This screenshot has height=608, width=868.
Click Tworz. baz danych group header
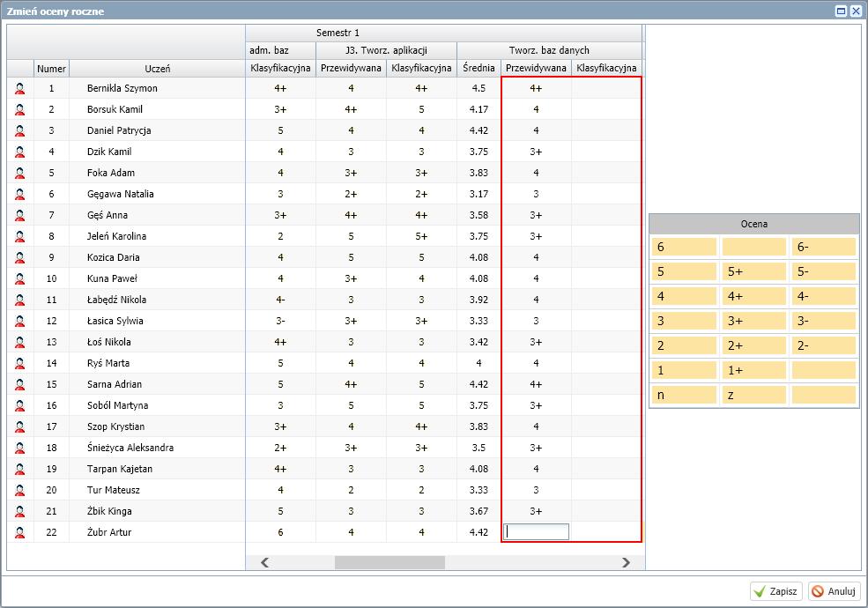(549, 50)
